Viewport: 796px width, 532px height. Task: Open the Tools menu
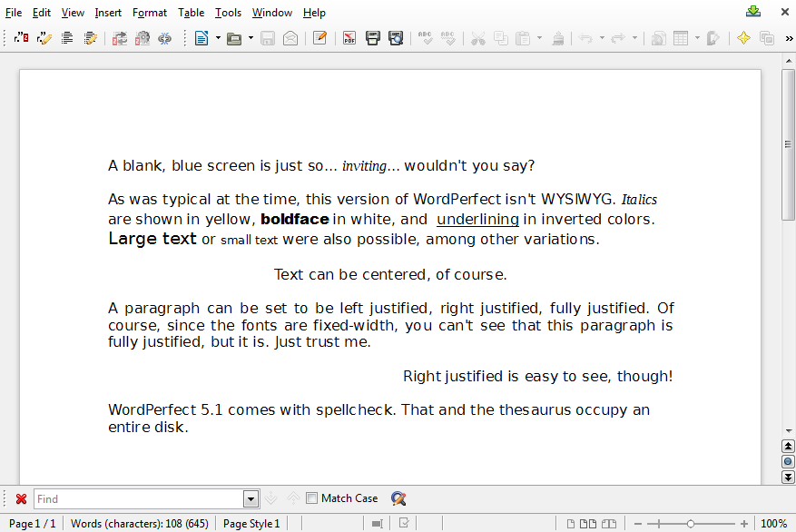228,13
